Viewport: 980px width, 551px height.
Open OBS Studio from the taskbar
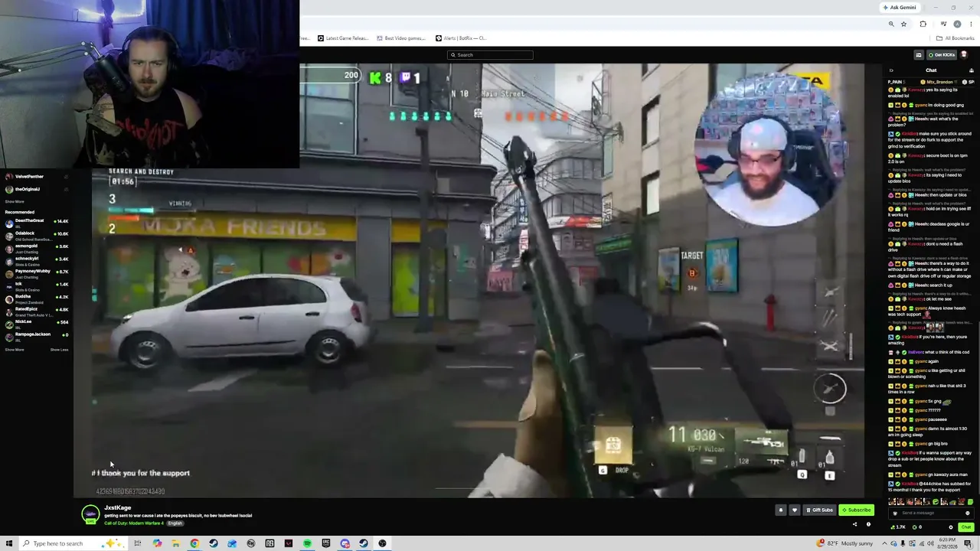[x=382, y=543]
